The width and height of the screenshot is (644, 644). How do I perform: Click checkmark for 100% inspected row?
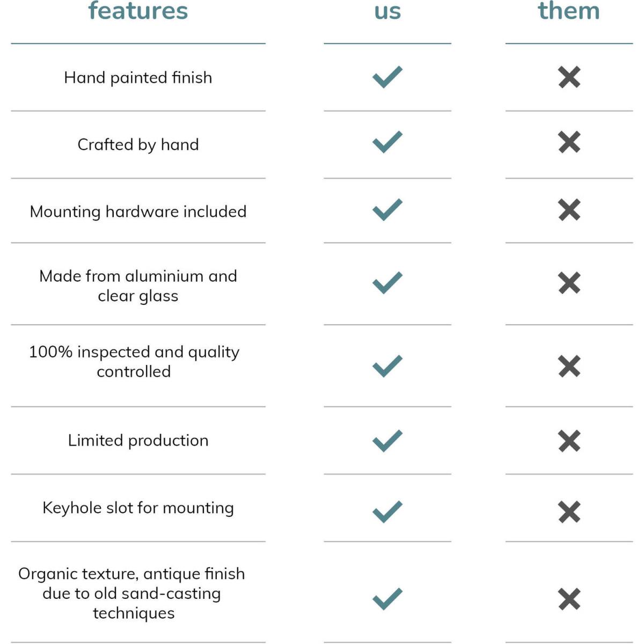click(x=387, y=367)
